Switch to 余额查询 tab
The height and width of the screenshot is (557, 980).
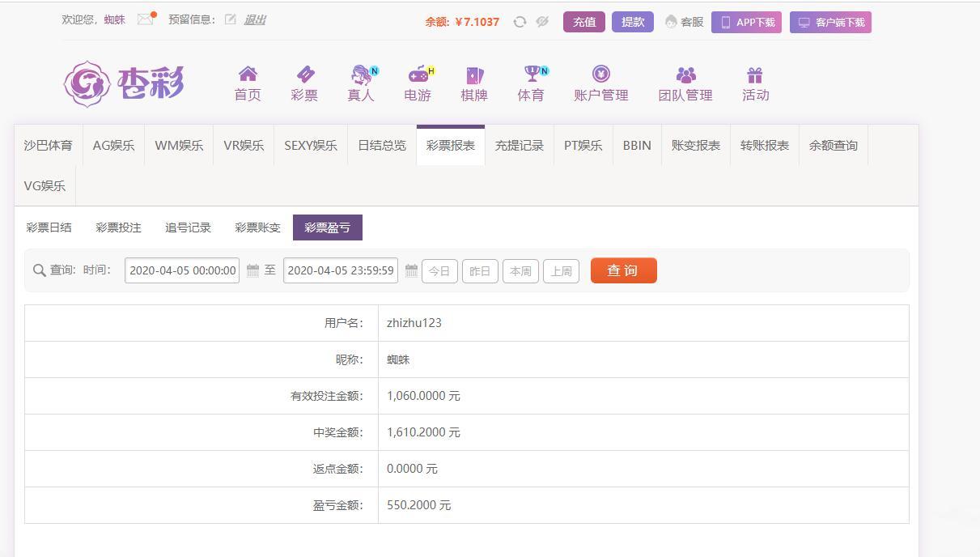click(834, 145)
